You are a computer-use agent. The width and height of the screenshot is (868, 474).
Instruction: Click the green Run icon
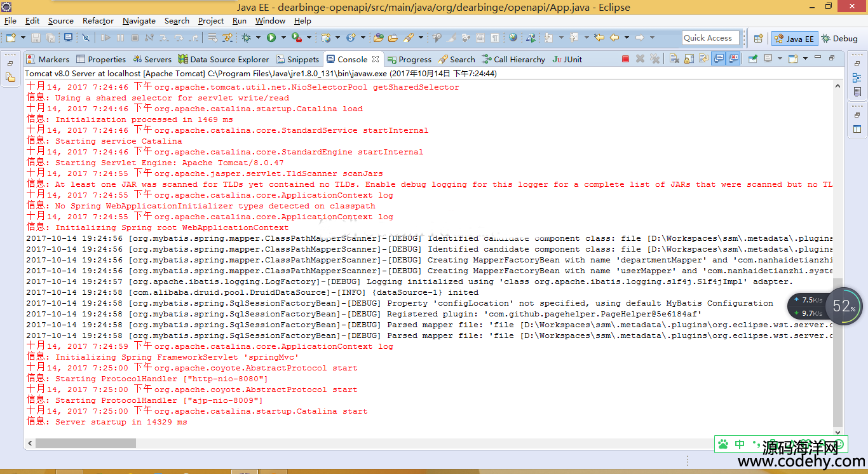point(271,37)
